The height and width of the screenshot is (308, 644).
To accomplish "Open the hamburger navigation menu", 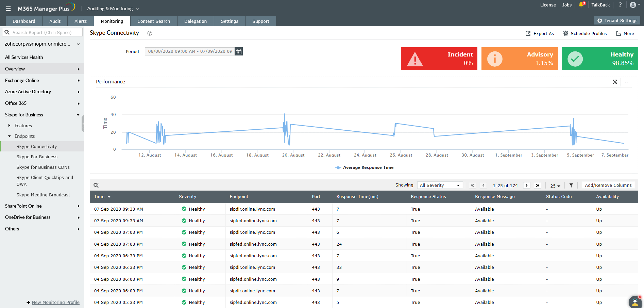I will tap(8, 9).
